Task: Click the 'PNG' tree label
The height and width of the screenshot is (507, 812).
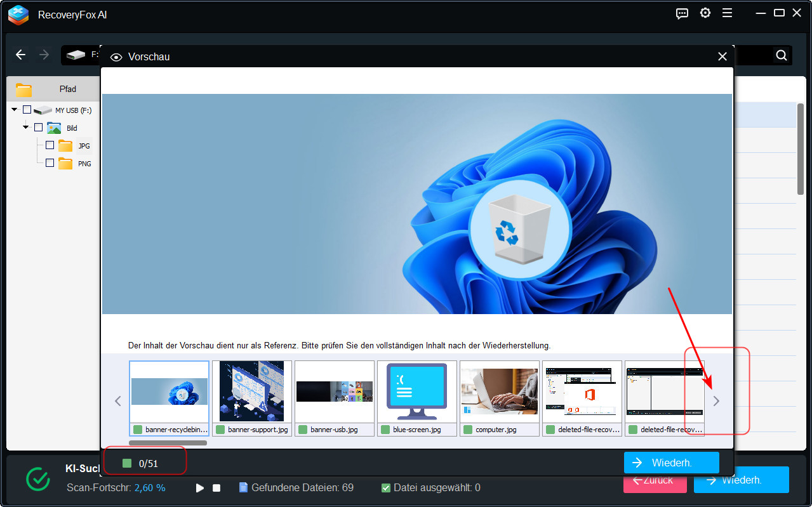Action: pos(84,164)
